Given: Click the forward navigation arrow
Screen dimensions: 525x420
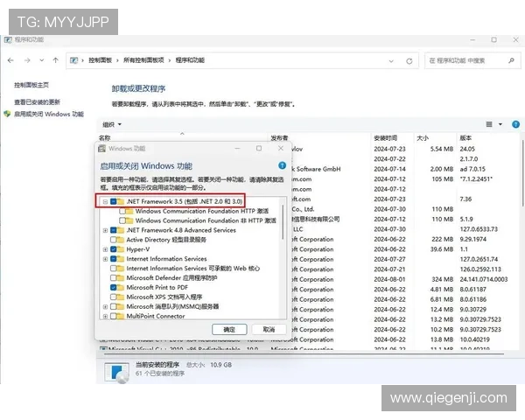Looking at the screenshot, I should pyautogui.click(x=27, y=60).
